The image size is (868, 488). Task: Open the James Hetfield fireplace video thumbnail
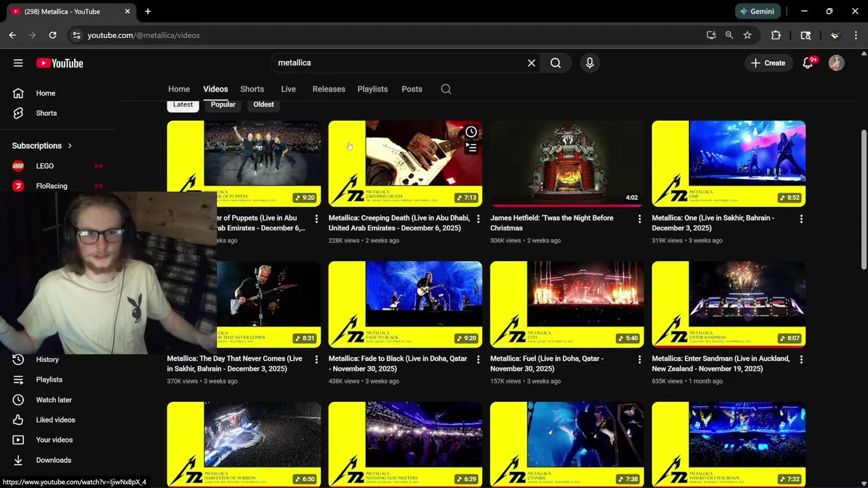pos(567,163)
